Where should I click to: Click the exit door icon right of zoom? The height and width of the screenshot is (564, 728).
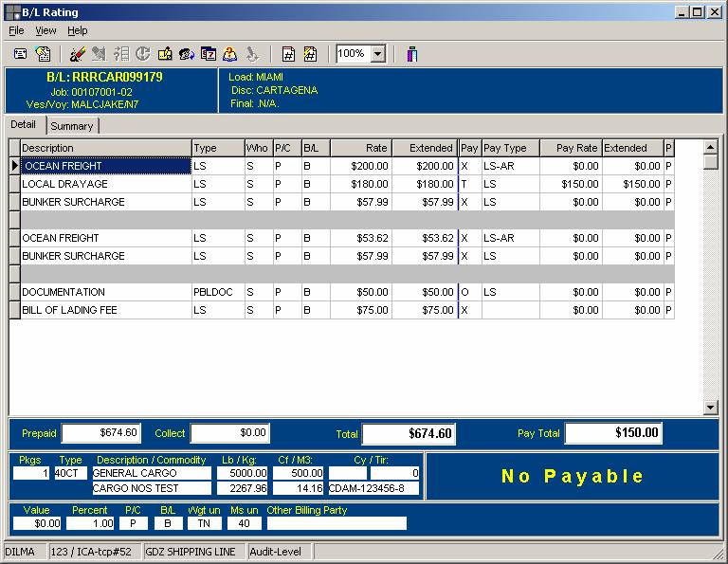coord(411,54)
